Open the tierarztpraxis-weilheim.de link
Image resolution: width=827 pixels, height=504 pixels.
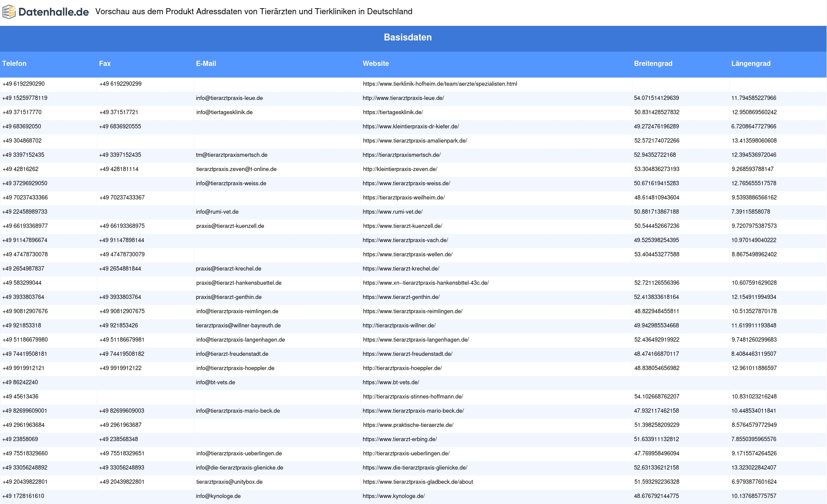[x=404, y=198]
